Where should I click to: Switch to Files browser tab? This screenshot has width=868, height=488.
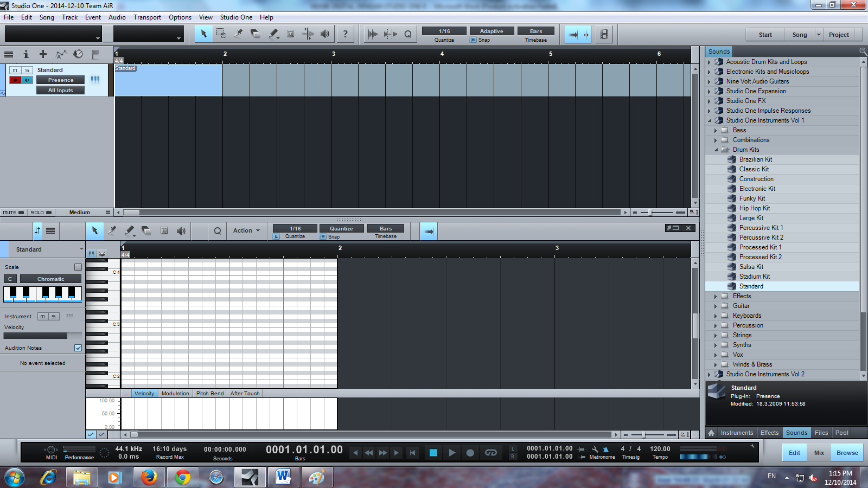[821, 433]
